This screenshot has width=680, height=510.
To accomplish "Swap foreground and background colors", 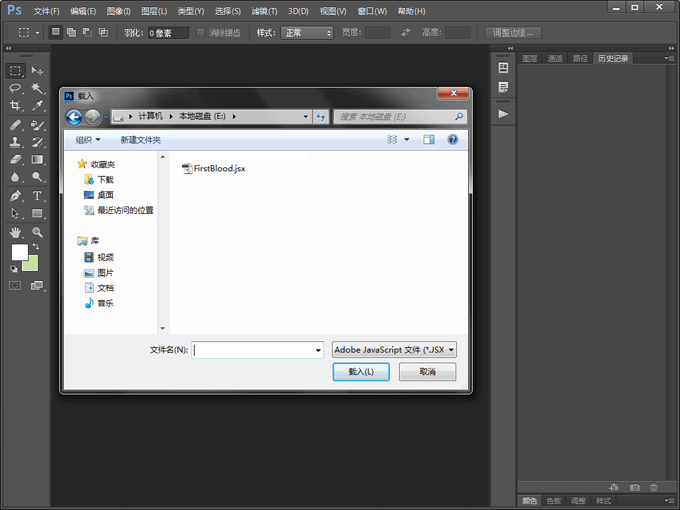I will tap(36, 246).
